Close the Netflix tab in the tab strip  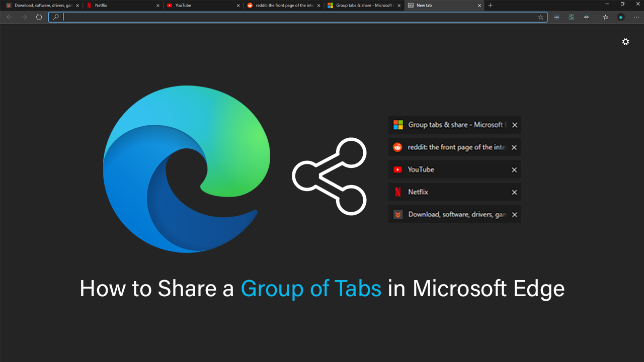[x=157, y=6]
